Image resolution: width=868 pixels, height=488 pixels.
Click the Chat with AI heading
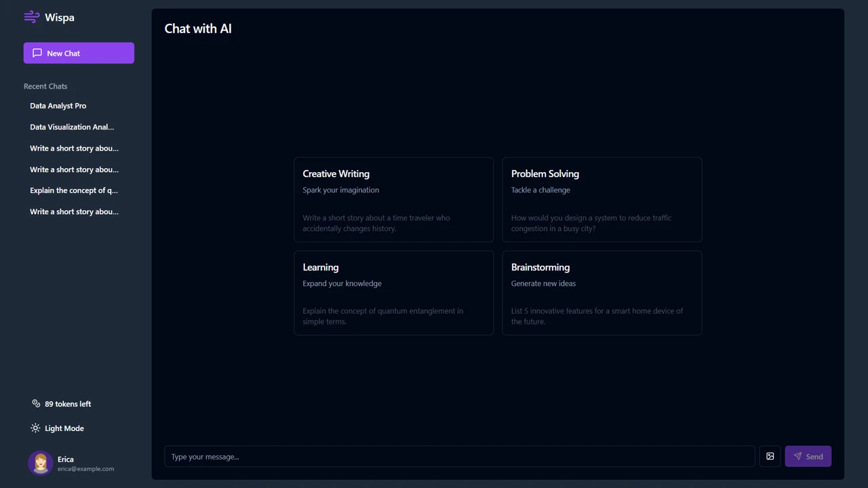point(198,28)
